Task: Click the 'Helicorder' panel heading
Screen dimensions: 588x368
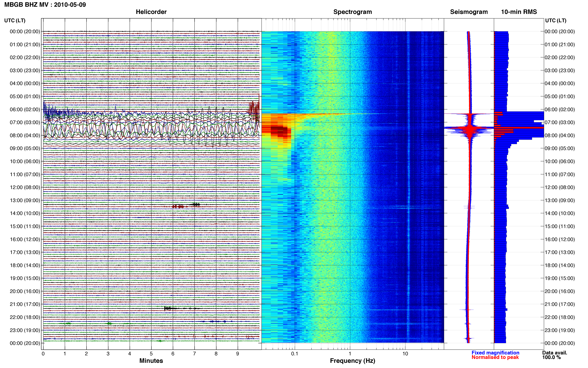Action: coord(151,12)
